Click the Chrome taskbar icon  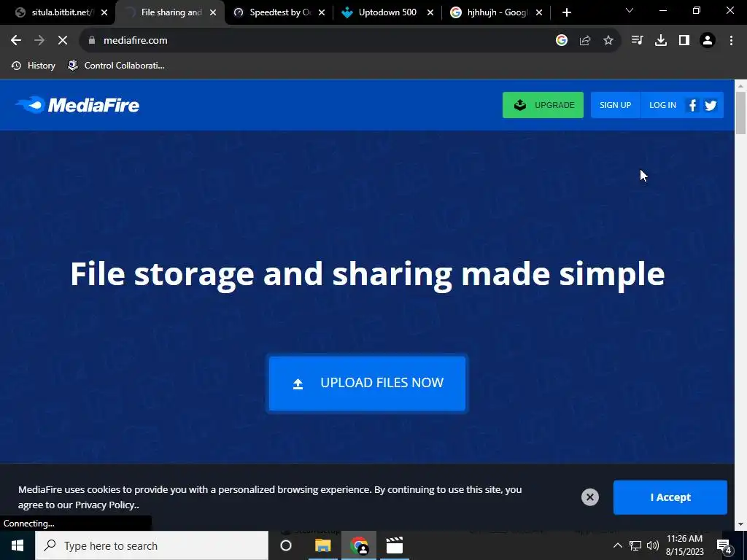coord(359,545)
